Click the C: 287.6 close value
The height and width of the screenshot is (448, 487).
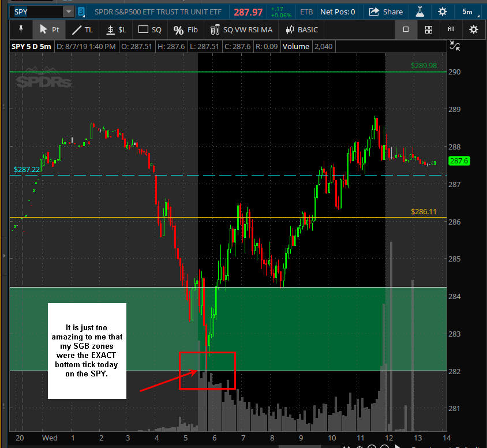237,47
